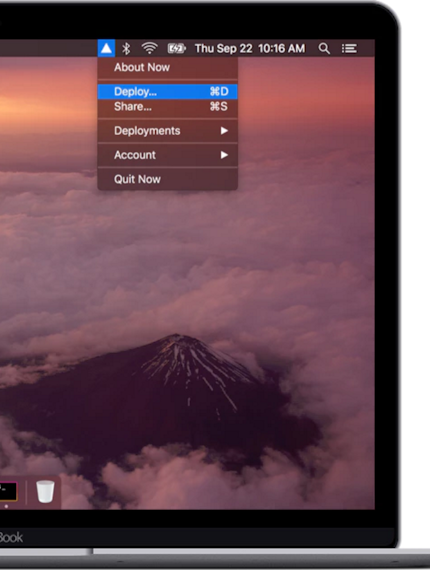Expand the Deployments submenu
Screen dimensions: 430x570
pos(168,131)
